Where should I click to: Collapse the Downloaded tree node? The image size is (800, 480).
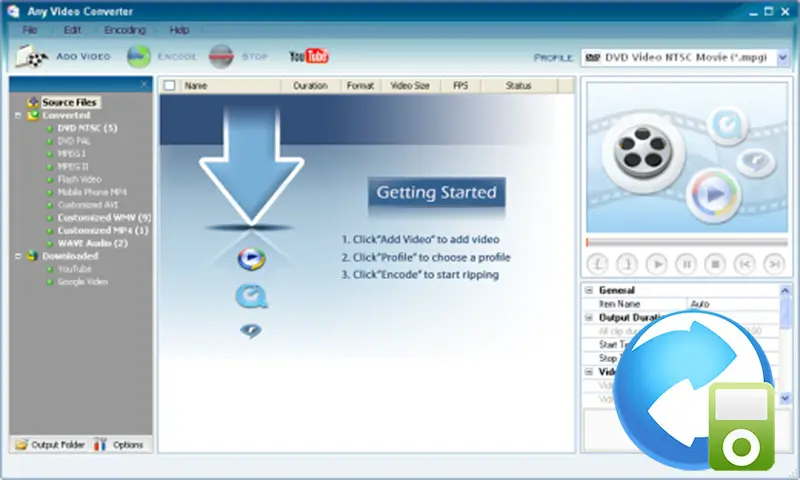coord(18,256)
